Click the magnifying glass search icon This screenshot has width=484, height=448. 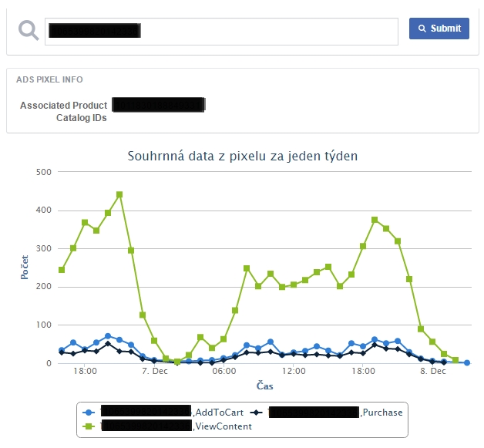[x=29, y=30]
